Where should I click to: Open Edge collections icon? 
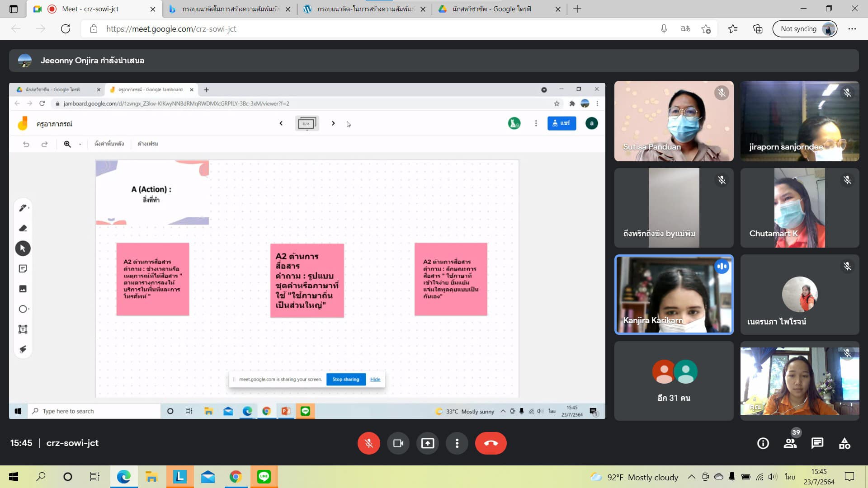pos(758,29)
